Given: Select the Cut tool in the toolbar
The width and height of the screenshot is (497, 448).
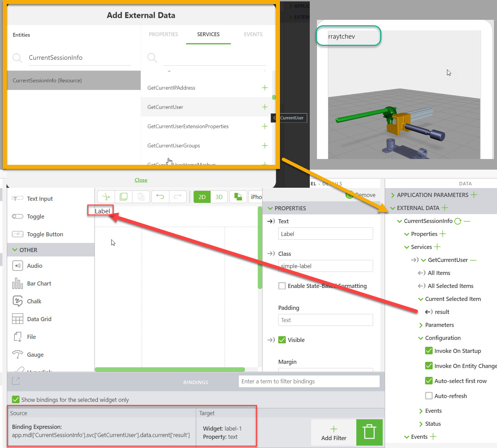Looking at the screenshot, I should 106,197.
